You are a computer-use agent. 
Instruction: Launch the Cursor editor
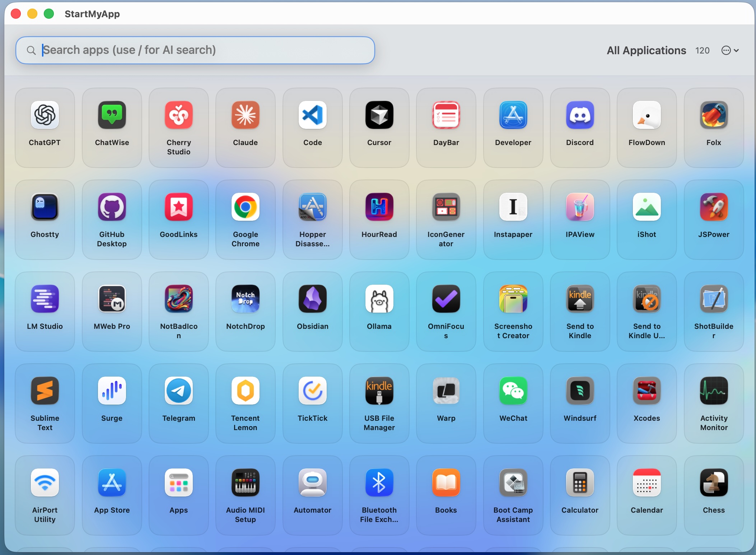(x=379, y=122)
